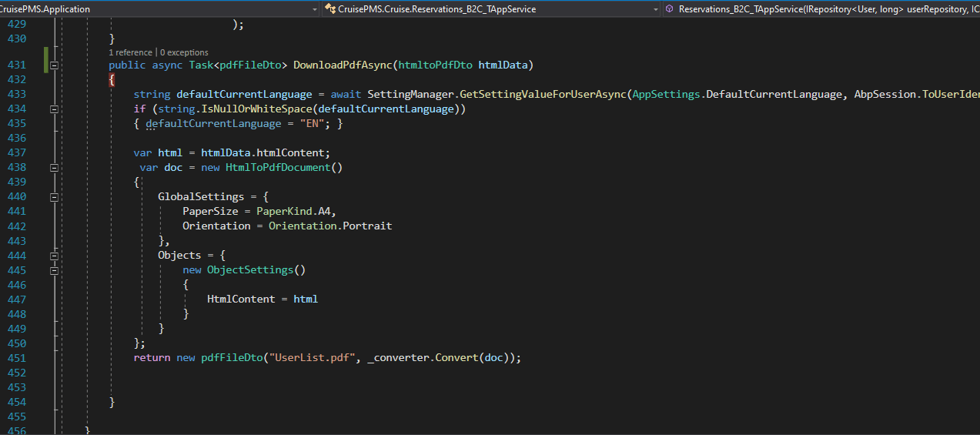
Task: Click the GlobalSettings property
Action: pyautogui.click(x=201, y=197)
